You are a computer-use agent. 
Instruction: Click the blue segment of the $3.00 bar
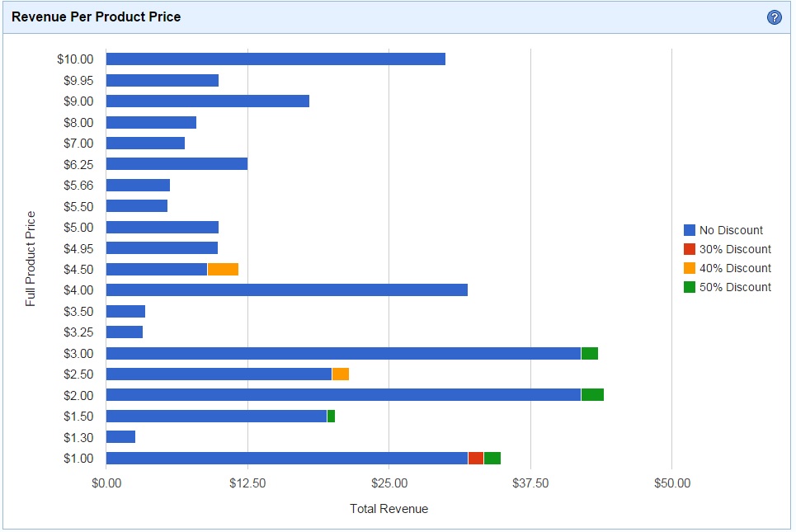pyautogui.click(x=344, y=353)
